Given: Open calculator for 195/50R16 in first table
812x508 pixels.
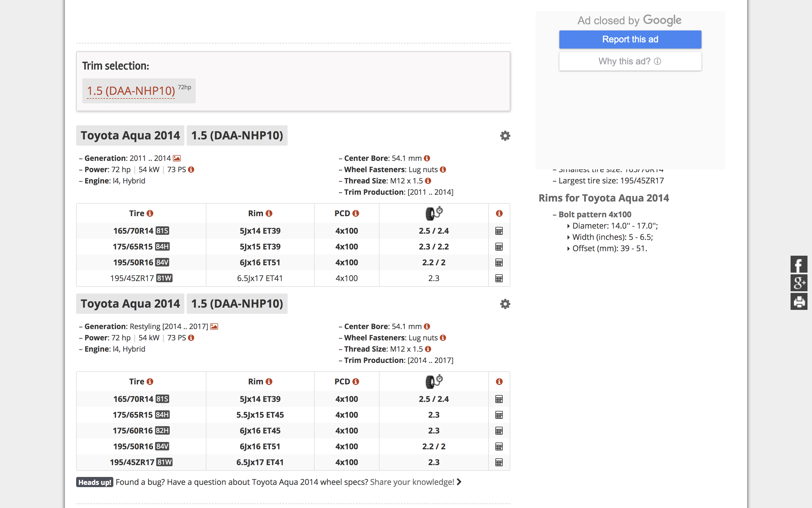Looking at the screenshot, I should pyautogui.click(x=499, y=262).
